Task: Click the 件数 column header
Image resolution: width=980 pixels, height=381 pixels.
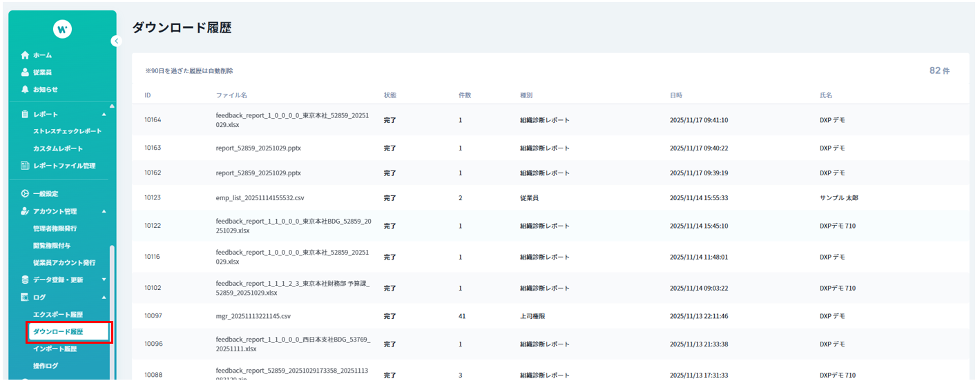Action: click(465, 95)
